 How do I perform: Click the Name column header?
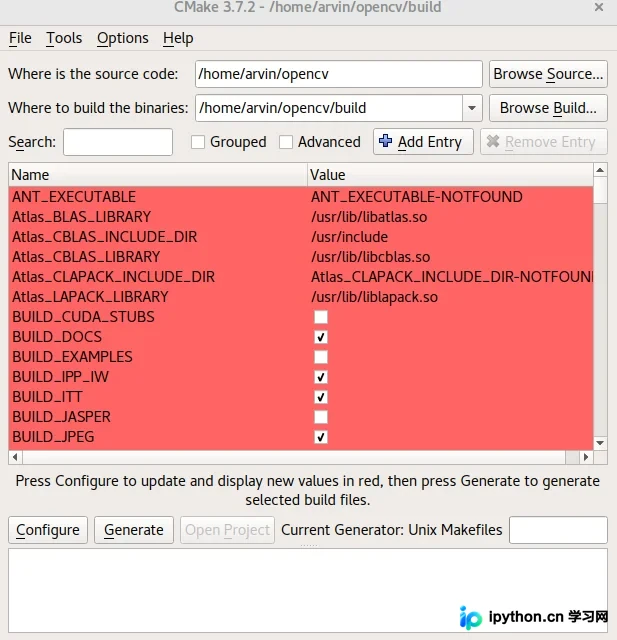coord(158,175)
